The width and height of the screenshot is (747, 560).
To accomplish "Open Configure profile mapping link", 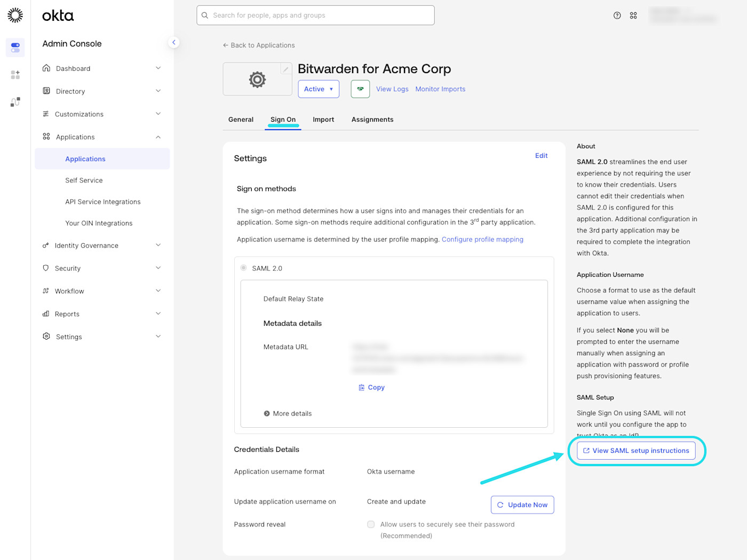I will point(482,239).
